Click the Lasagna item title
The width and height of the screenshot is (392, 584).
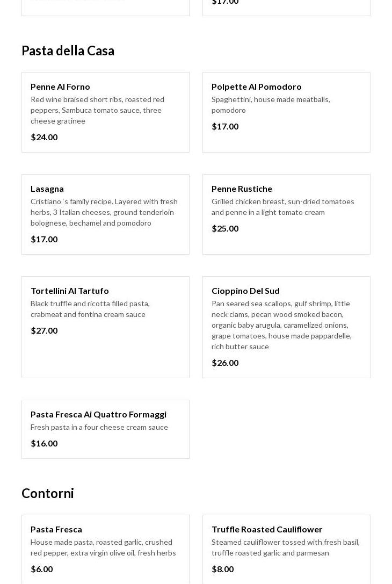point(47,189)
